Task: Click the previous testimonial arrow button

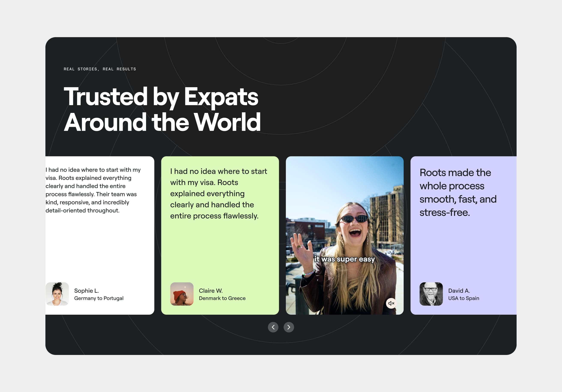Action: [x=273, y=327]
